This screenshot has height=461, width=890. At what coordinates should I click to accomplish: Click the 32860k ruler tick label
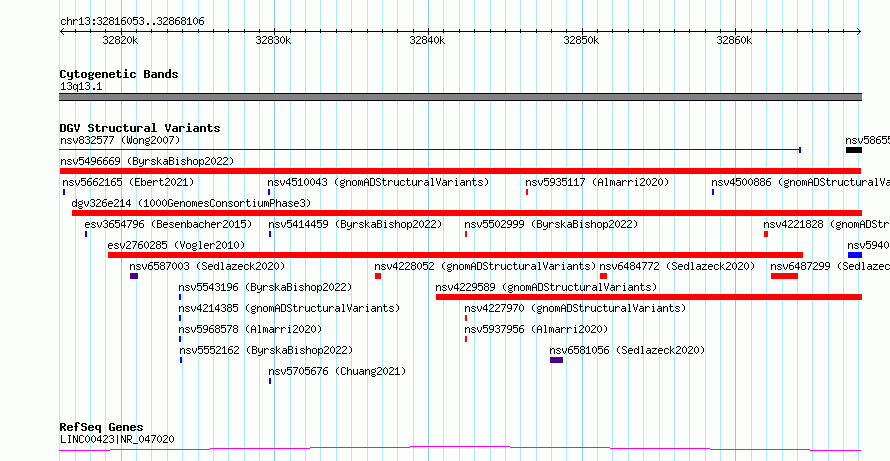pos(734,40)
